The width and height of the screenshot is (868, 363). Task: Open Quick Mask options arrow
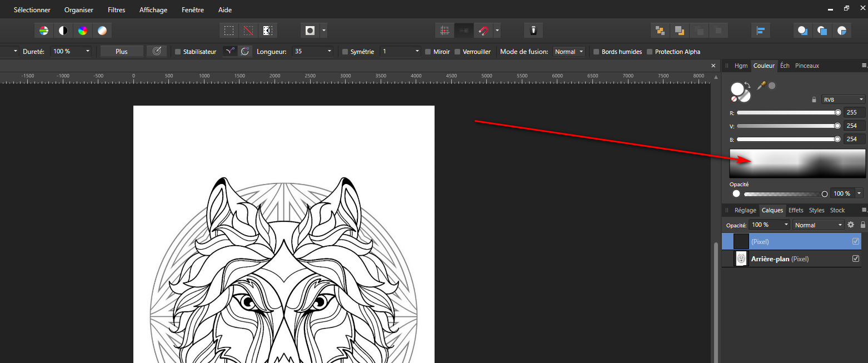[x=323, y=31]
